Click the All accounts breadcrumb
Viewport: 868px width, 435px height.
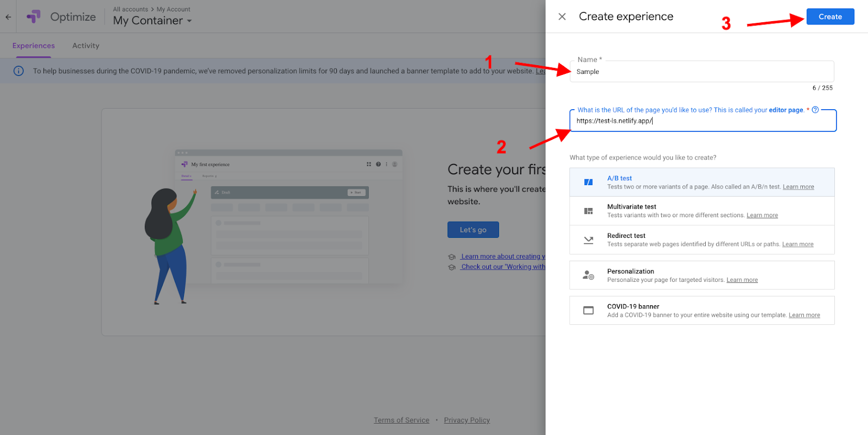point(130,9)
